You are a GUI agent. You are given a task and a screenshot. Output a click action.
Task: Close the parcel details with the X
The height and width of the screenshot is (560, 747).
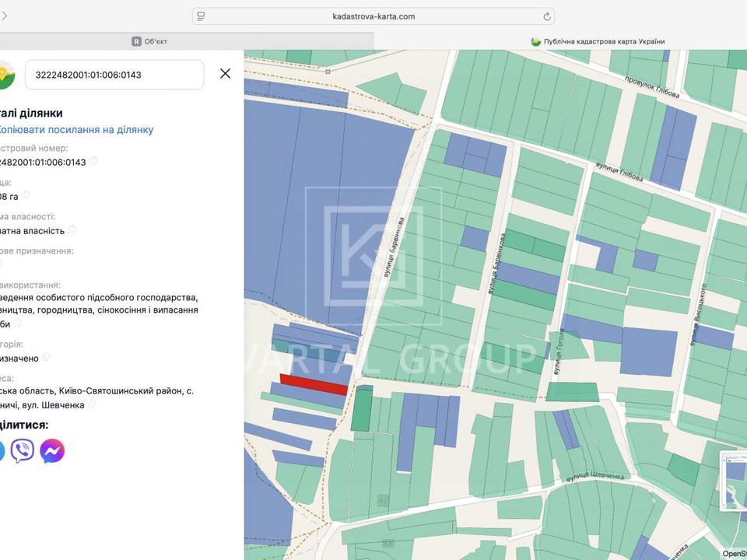pyautogui.click(x=225, y=74)
